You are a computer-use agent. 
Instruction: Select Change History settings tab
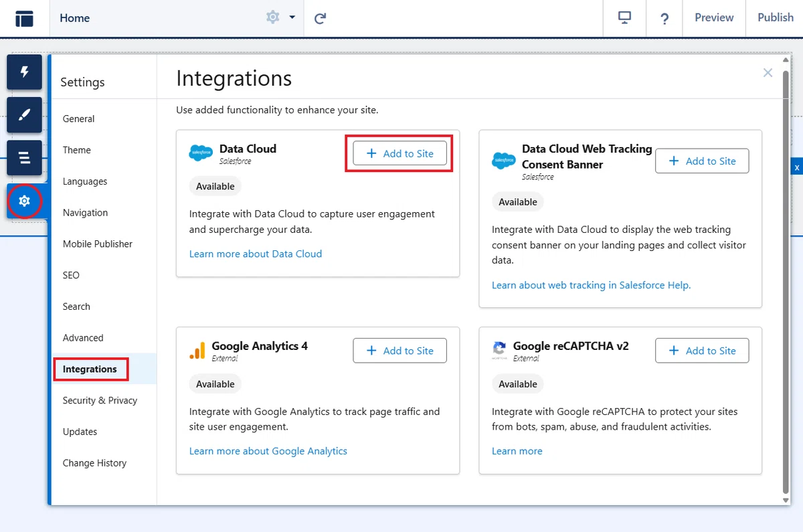(104, 463)
